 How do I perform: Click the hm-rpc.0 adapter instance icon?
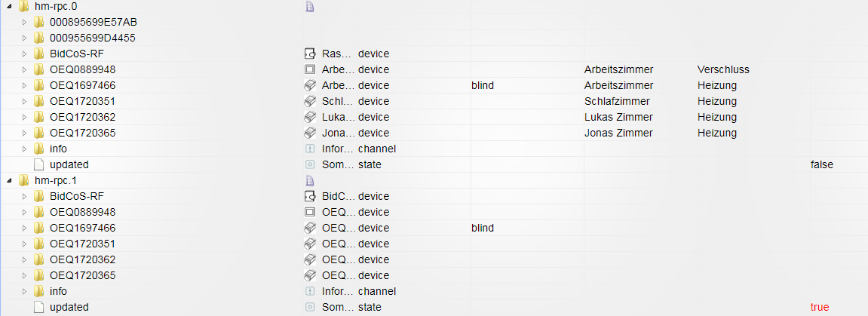point(309,7)
